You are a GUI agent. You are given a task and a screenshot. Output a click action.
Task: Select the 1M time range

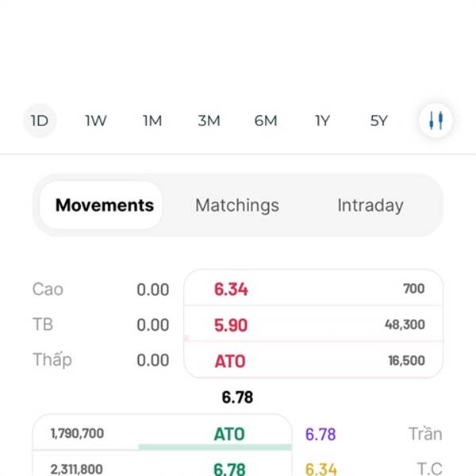152,121
